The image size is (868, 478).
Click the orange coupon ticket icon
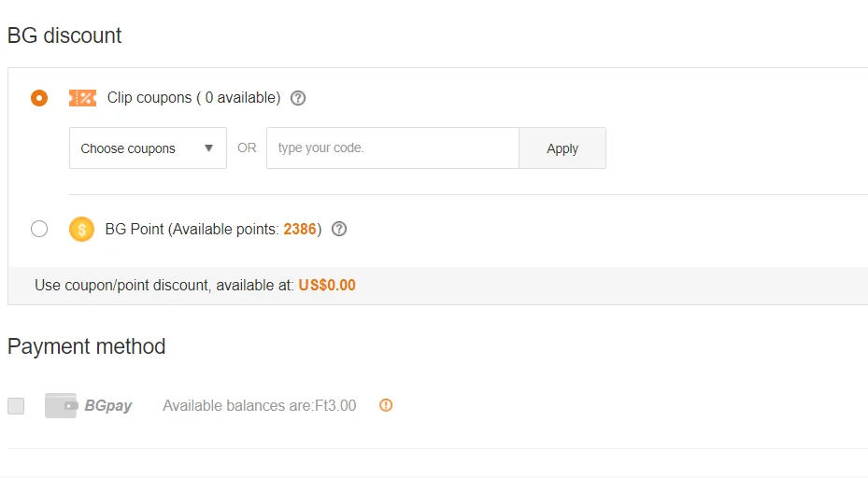pyautogui.click(x=82, y=98)
